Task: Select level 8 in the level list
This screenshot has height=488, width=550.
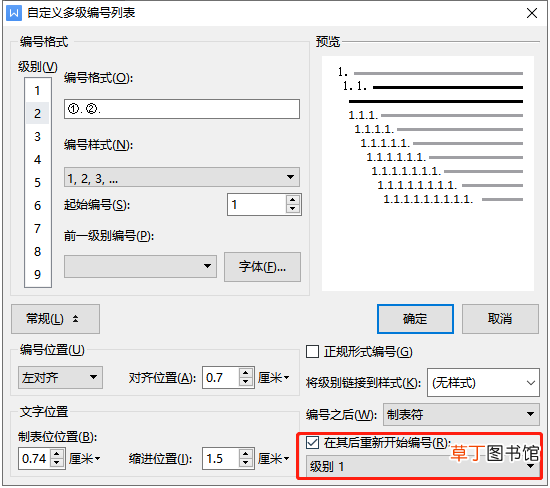Action: pos(37,252)
